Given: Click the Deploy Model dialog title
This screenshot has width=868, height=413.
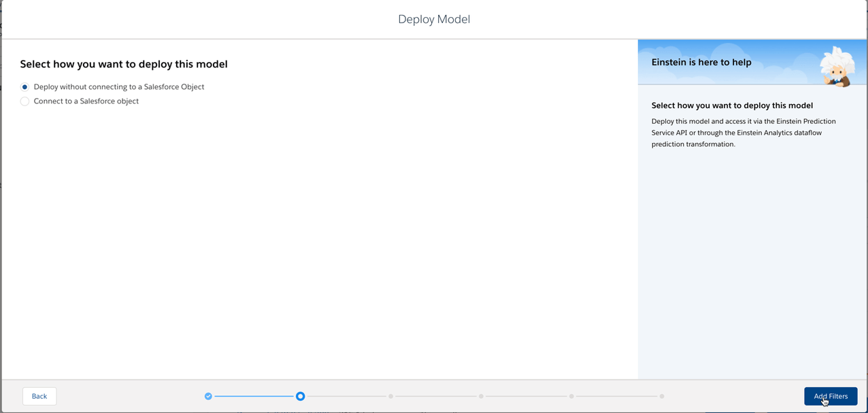Looking at the screenshot, I should [434, 19].
